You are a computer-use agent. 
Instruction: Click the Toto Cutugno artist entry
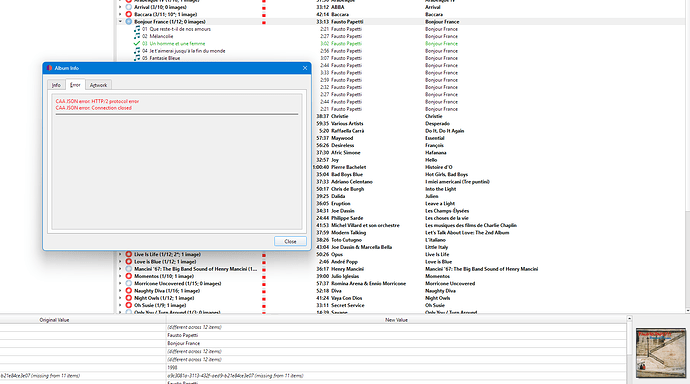point(346,240)
